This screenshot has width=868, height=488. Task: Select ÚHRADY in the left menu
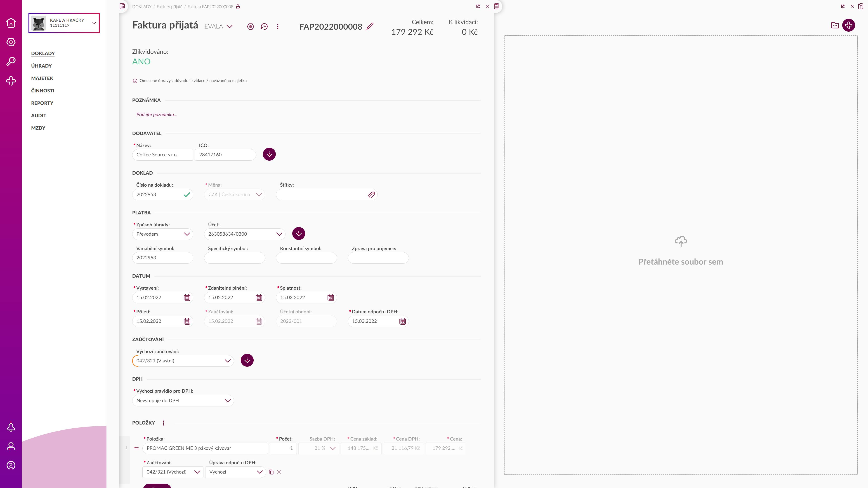(x=41, y=66)
